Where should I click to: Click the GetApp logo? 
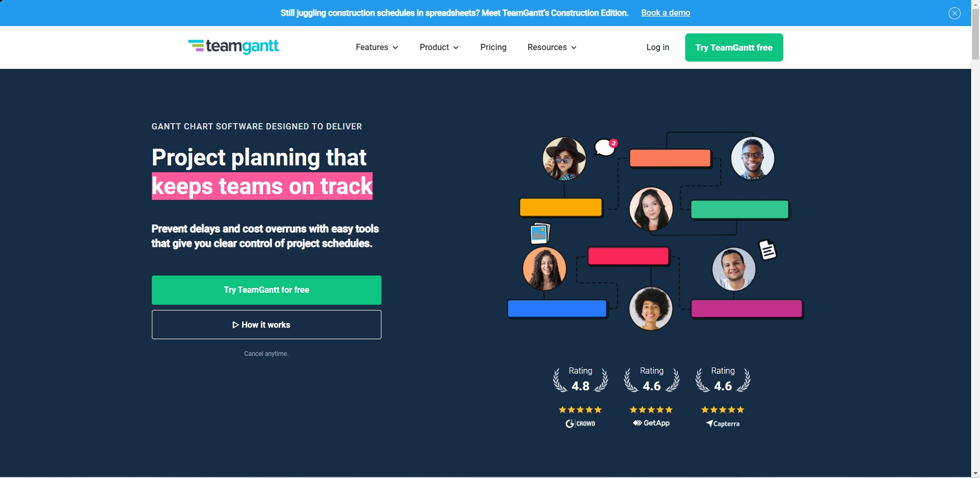click(x=651, y=423)
